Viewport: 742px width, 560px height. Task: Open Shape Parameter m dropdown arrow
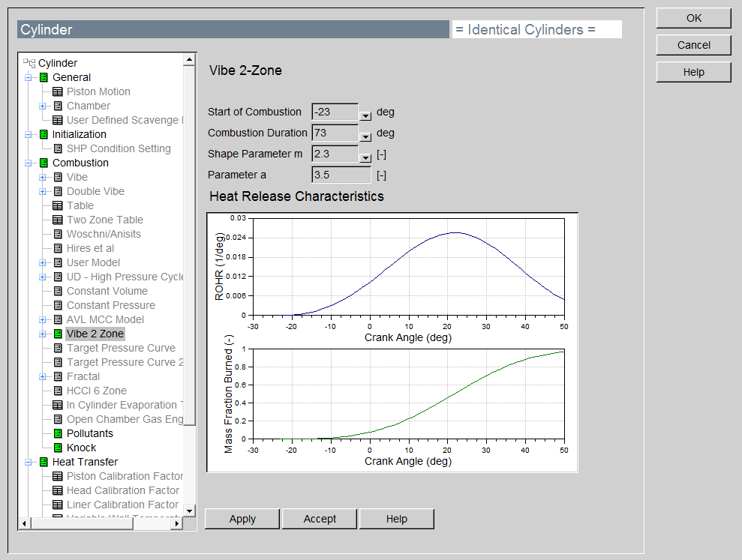click(x=365, y=157)
